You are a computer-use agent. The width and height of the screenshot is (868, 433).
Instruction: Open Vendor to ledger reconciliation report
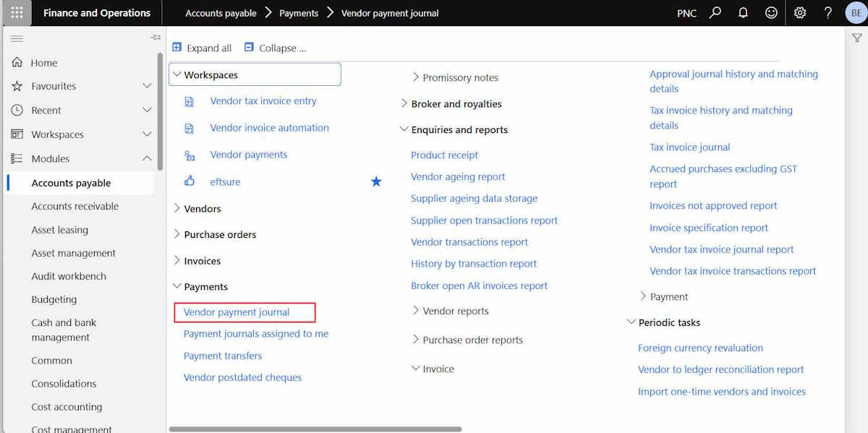[721, 369]
